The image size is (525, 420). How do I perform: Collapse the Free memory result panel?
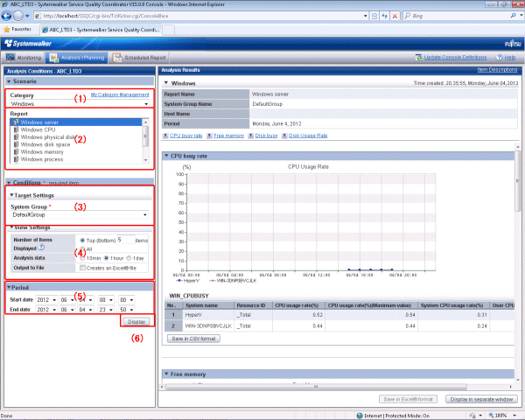[166, 374]
